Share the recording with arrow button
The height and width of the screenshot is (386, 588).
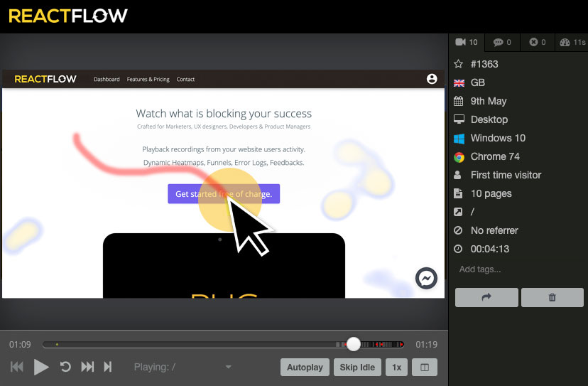pos(486,297)
